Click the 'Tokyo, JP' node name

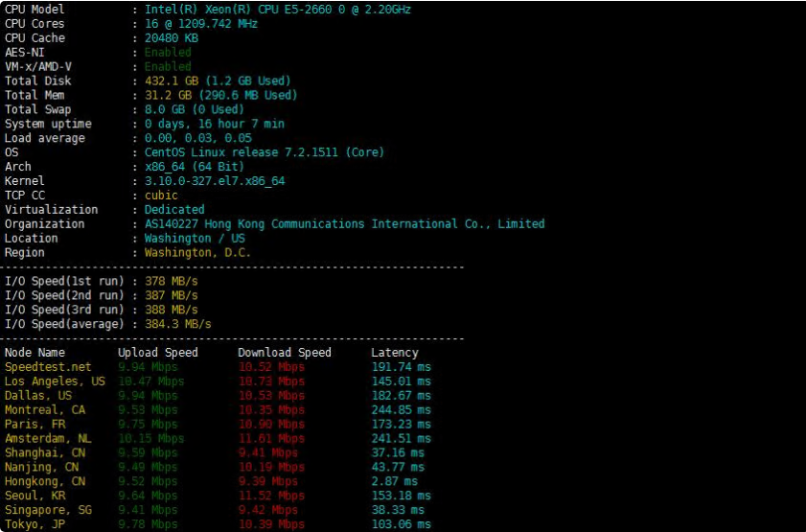pyautogui.click(x=35, y=524)
